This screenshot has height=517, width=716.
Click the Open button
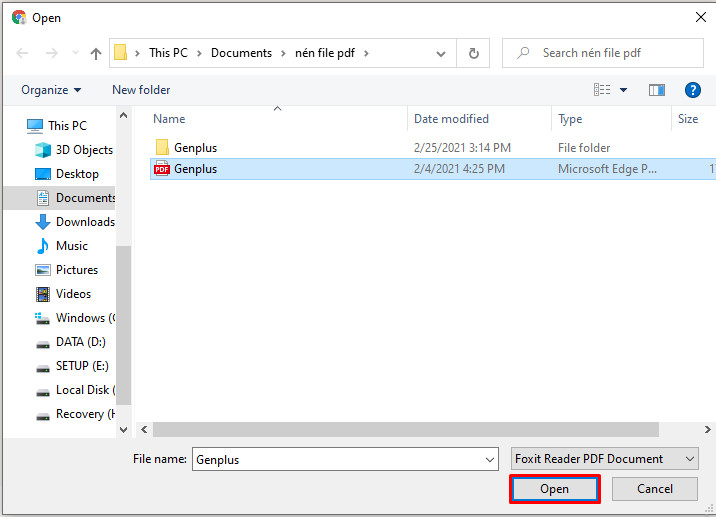[554, 489]
